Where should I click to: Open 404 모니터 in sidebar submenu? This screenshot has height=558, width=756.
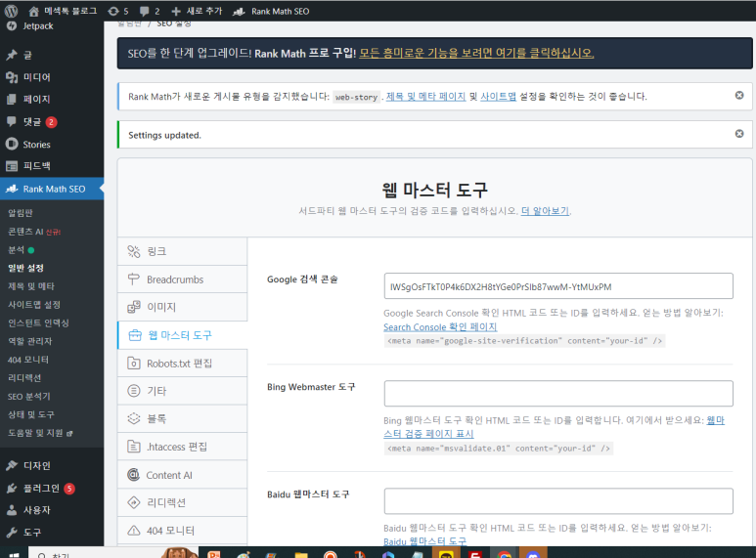pyautogui.click(x=28, y=360)
